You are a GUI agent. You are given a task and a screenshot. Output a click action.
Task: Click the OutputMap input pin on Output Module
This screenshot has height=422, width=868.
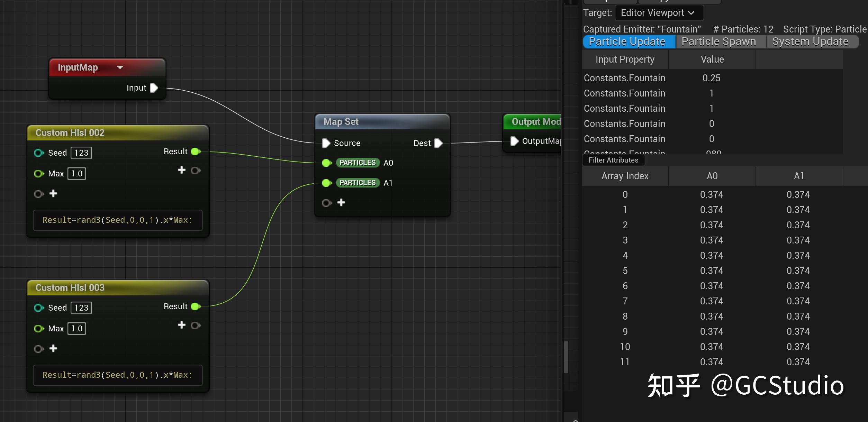coord(514,141)
